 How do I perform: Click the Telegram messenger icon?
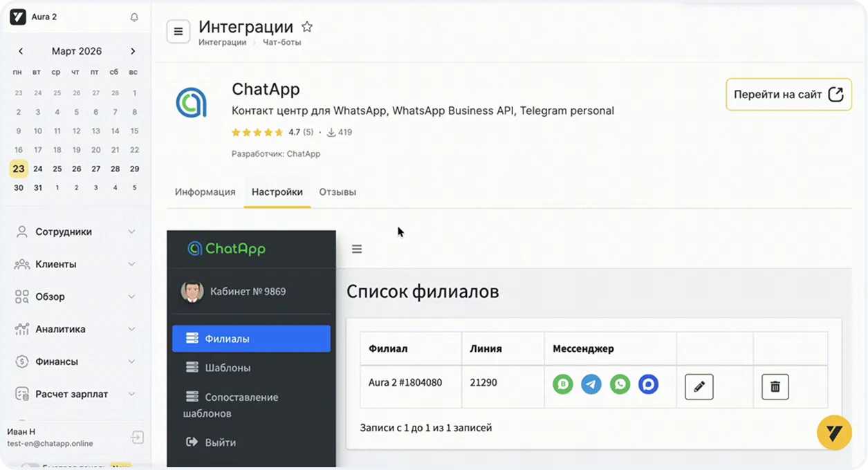coord(591,384)
